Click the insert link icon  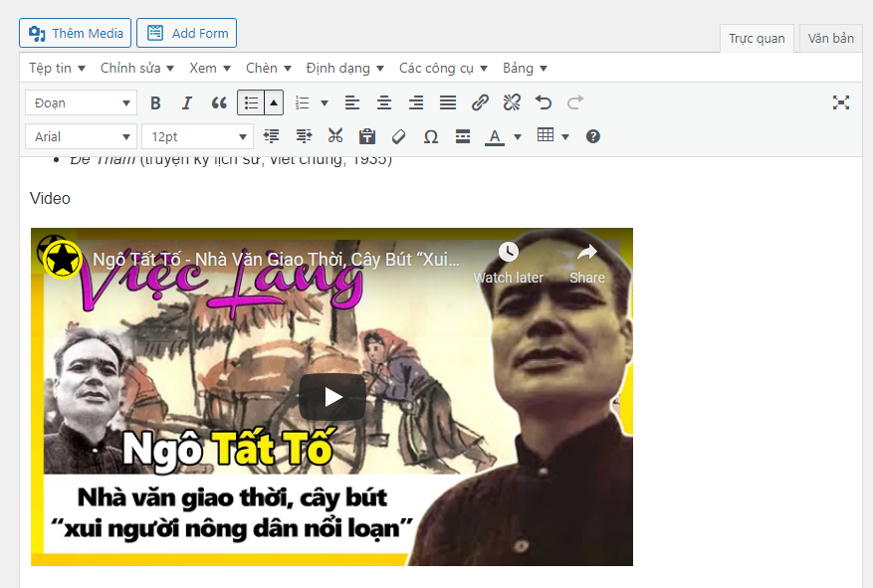point(480,102)
